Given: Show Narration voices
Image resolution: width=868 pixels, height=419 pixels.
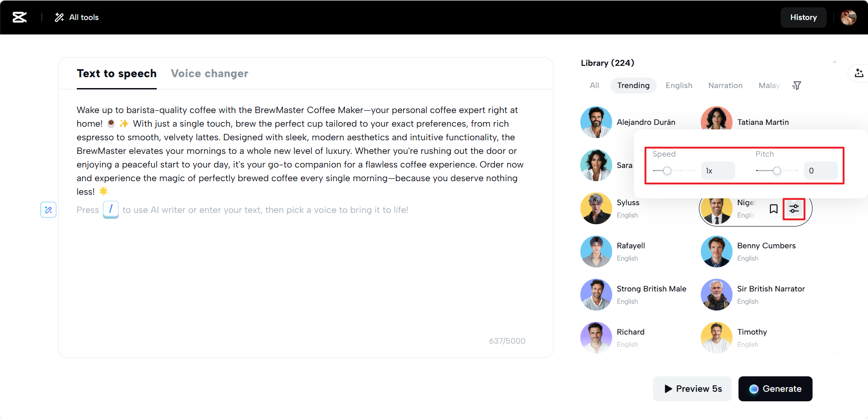Looking at the screenshot, I should (725, 85).
